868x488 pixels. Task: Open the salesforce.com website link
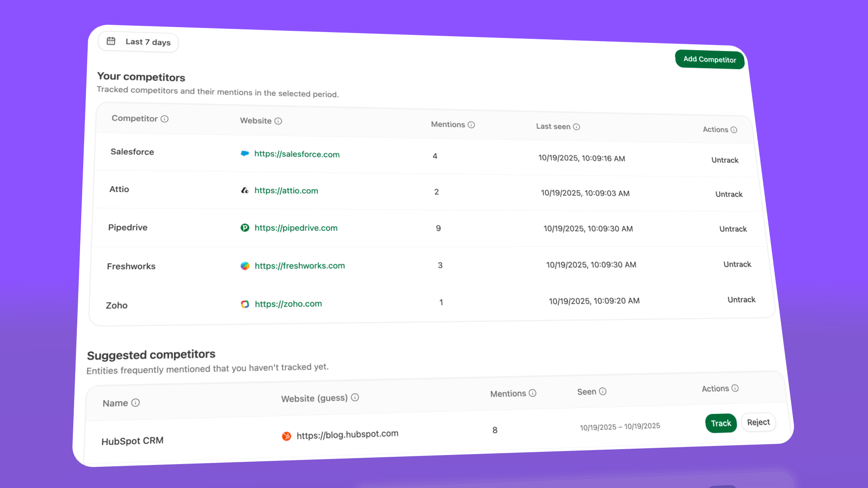(x=297, y=154)
